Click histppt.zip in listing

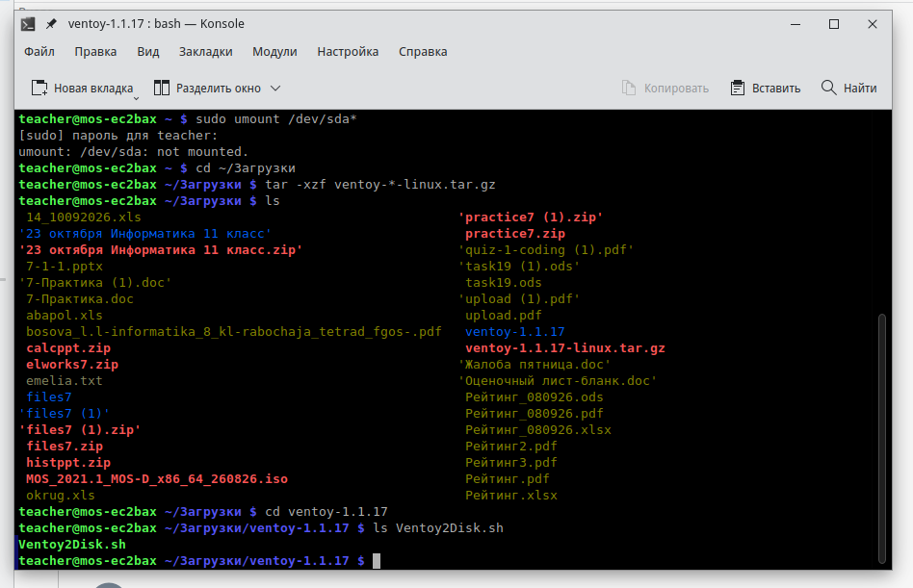coord(68,462)
